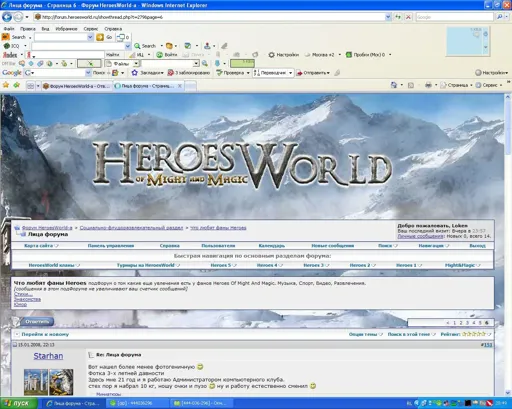
Task: Click the 'Проверка' spellcheck icon
Action: pyautogui.click(x=219, y=73)
